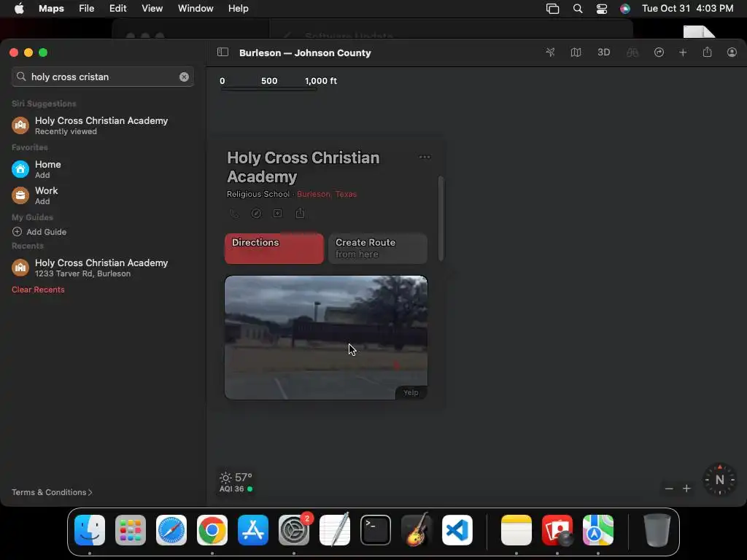The width and height of the screenshot is (747, 560).
Task: Open Terminal from the Dock
Action: [376, 530]
